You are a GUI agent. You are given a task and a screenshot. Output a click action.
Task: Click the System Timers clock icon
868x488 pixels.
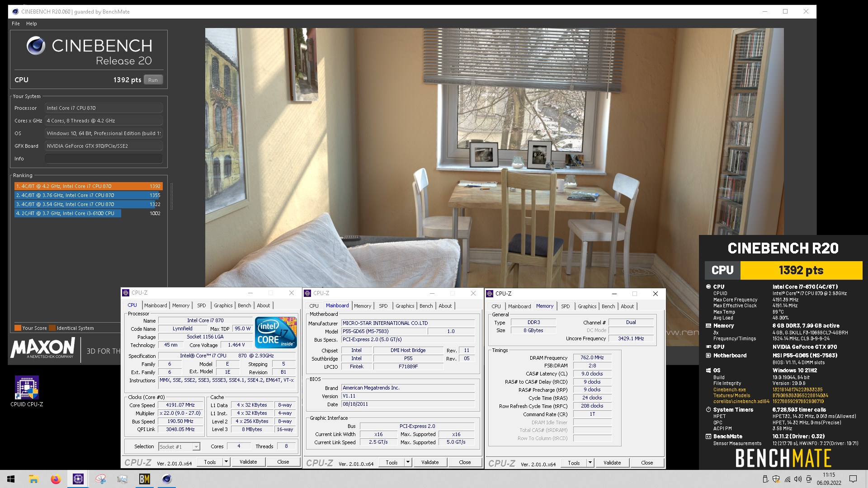(x=708, y=409)
